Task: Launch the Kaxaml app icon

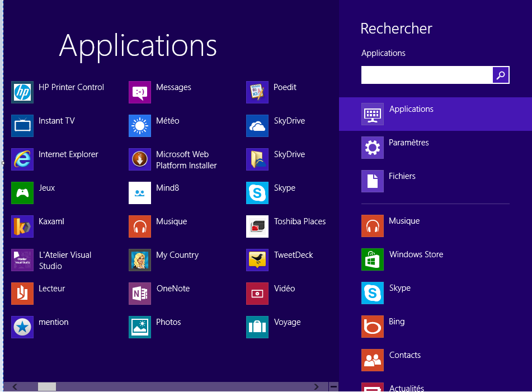Action: coord(22,226)
